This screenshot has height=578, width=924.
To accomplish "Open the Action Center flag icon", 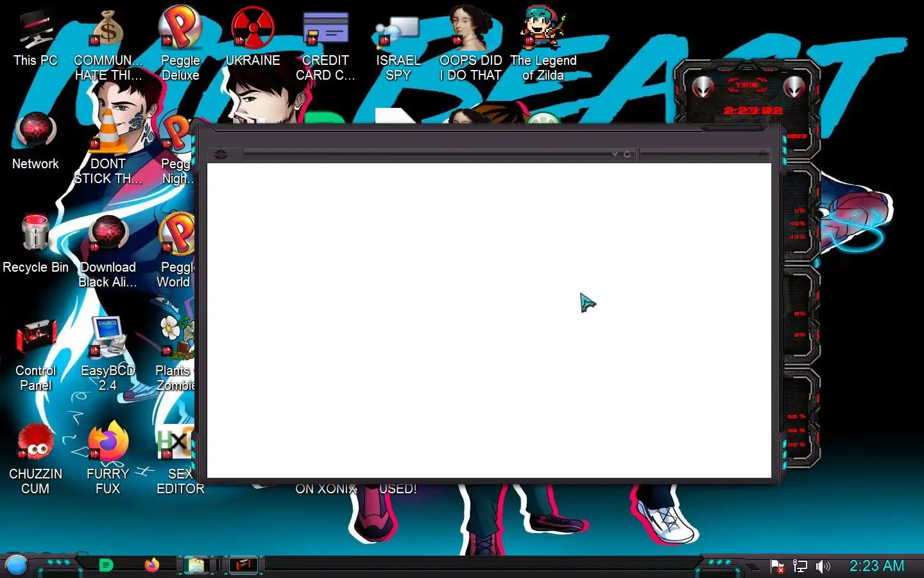I will [x=777, y=566].
